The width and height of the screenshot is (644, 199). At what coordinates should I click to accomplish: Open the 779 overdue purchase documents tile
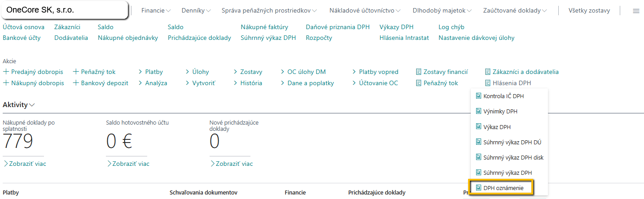18,141
